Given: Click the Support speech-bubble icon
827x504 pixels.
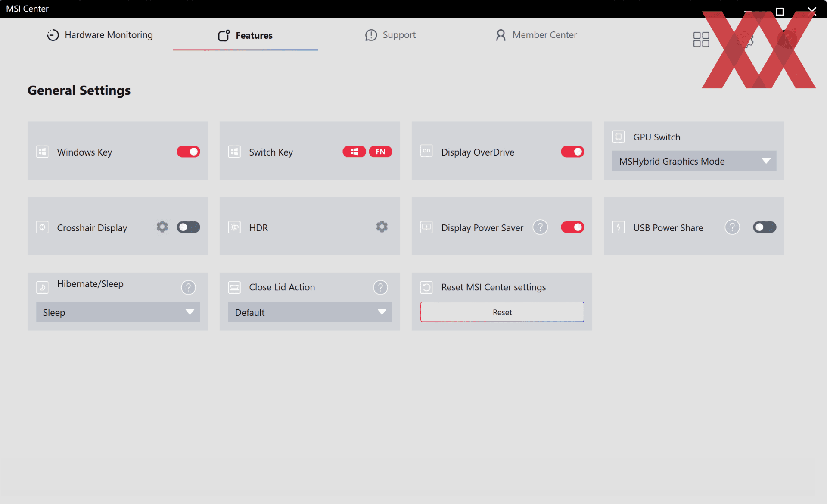Looking at the screenshot, I should [x=371, y=35].
